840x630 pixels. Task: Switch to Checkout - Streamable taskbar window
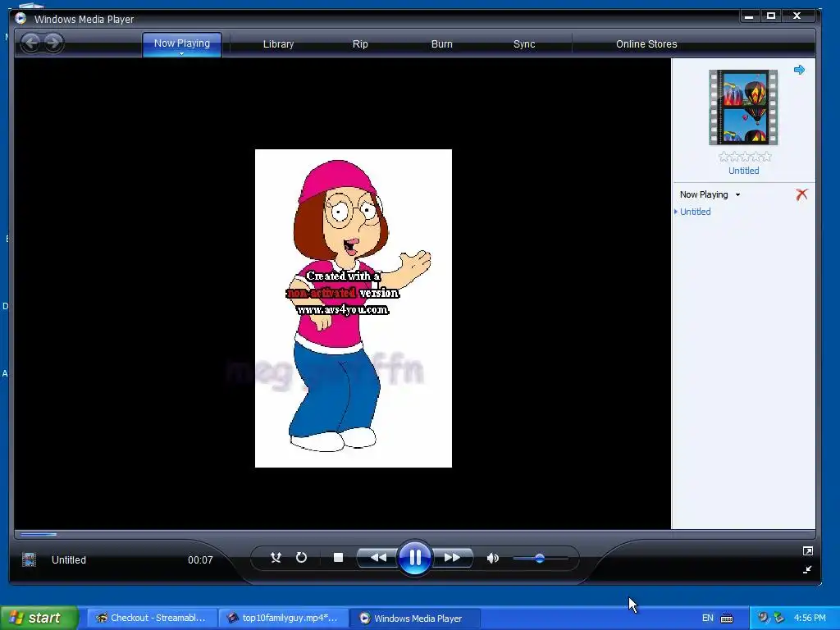click(x=152, y=619)
